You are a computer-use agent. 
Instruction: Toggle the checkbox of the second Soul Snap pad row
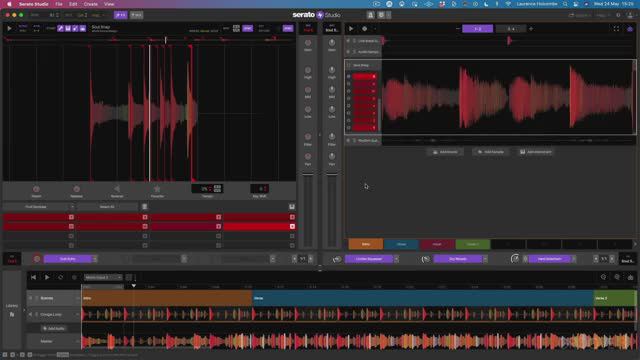pos(349,84)
